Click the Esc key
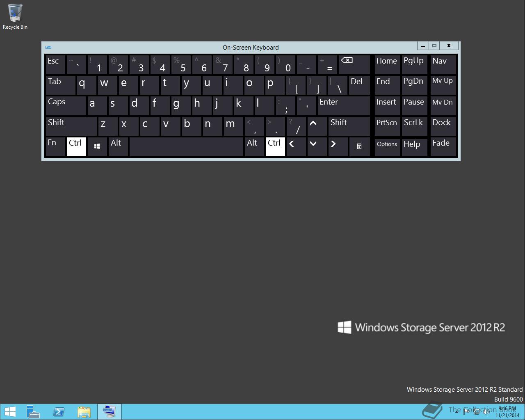 click(55, 65)
